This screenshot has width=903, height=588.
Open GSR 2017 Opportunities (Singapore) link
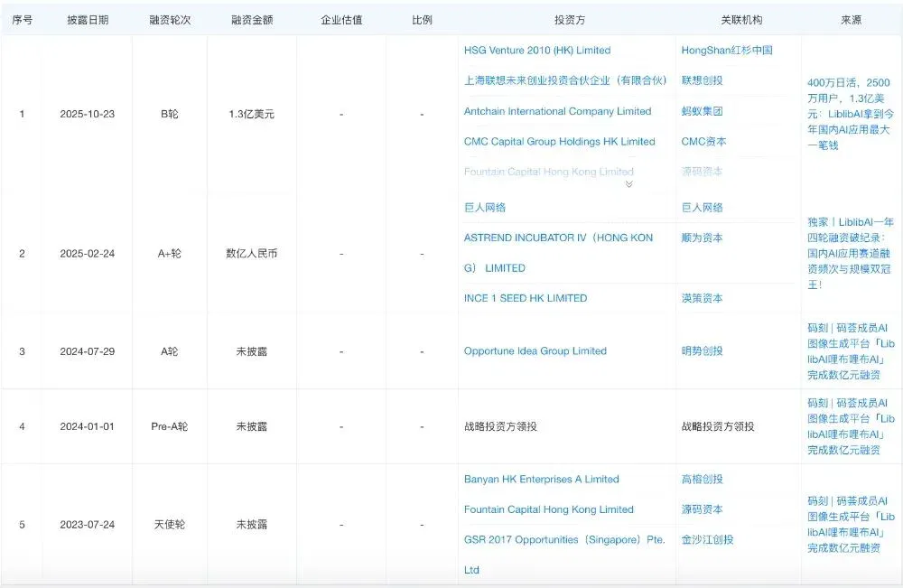click(x=564, y=555)
